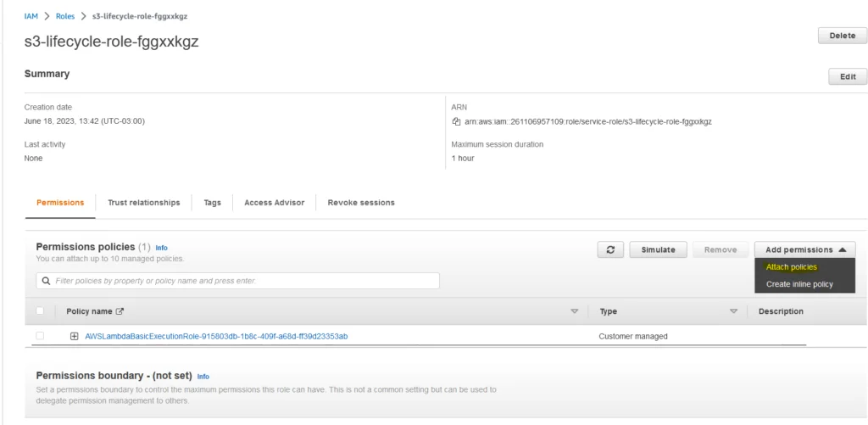Focus the filter policies search field
Viewport: 868px width, 425px height.
[238, 281]
